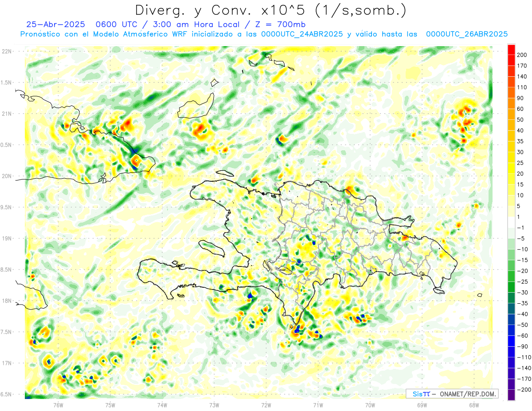
Task: Click the '18N' latitude label
Action: tap(6, 301)
